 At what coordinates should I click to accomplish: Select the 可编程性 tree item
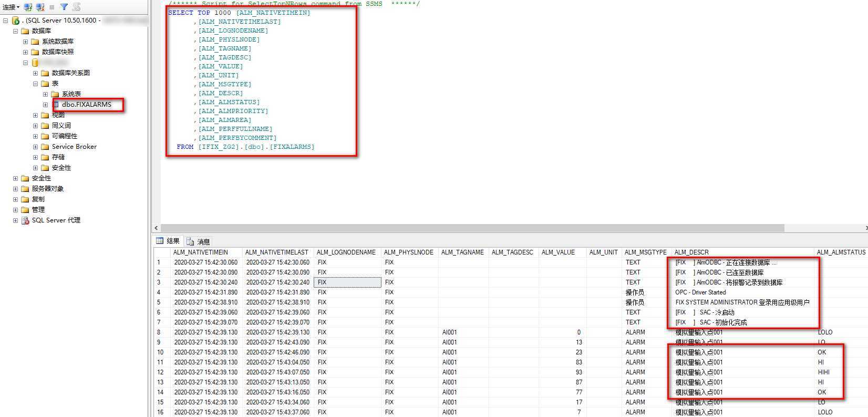tap(64, 136)
